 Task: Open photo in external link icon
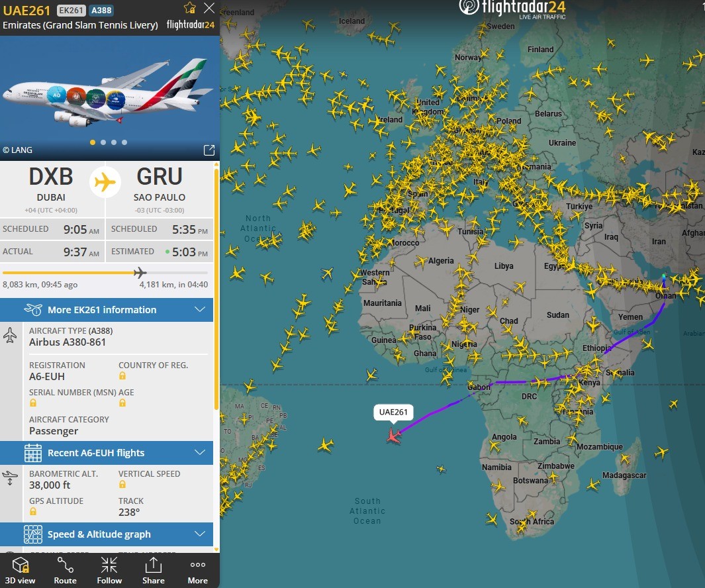pyautogui.click(x=209, y=150)
